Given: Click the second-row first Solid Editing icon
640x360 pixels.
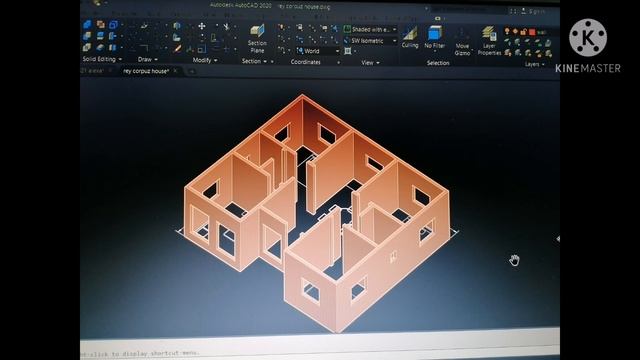Looking at the screenshot, I should point(87,36).
